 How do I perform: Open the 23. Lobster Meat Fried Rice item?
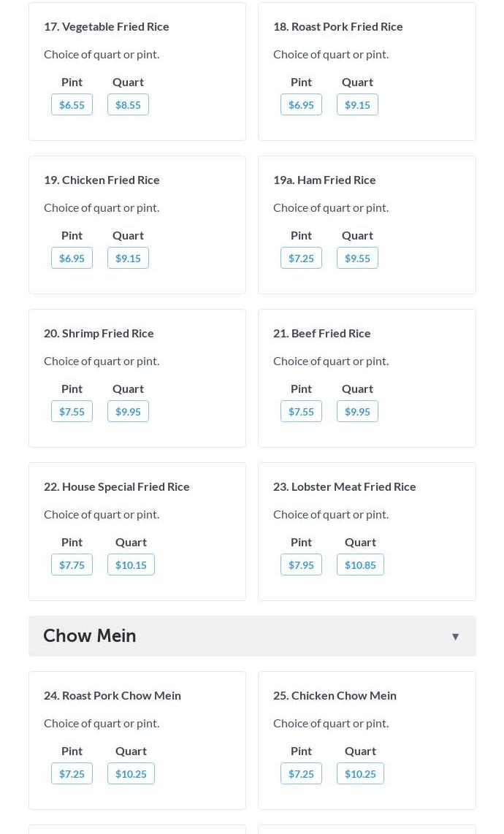[x=344, y=486]
